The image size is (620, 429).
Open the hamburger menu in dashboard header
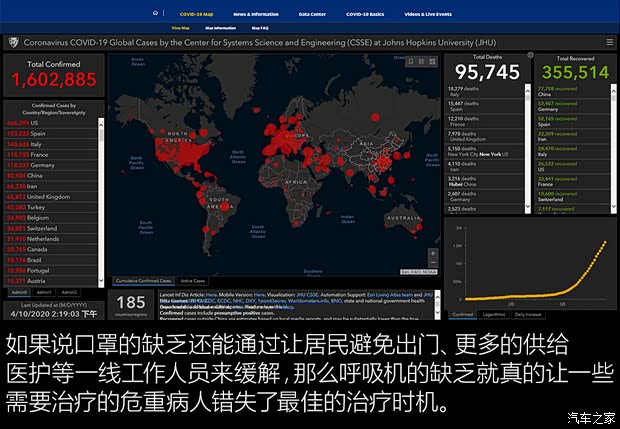point(609,43)
